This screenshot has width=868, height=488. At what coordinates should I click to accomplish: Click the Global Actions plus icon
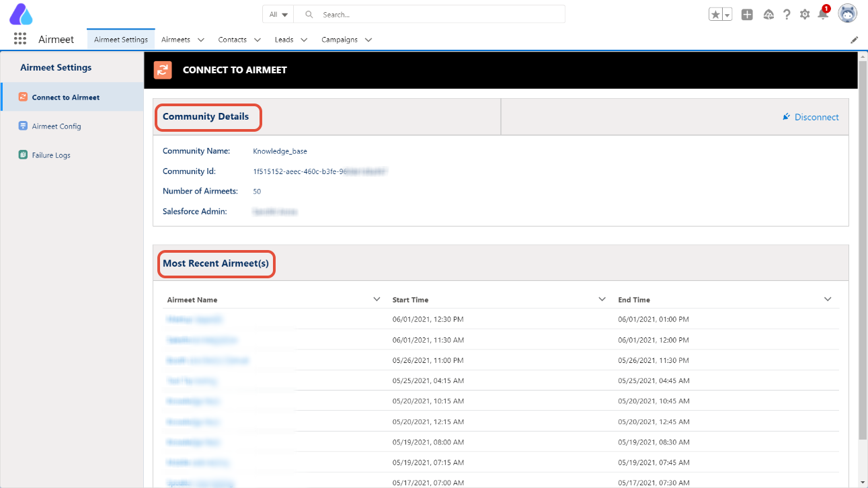tap(747, 14)
